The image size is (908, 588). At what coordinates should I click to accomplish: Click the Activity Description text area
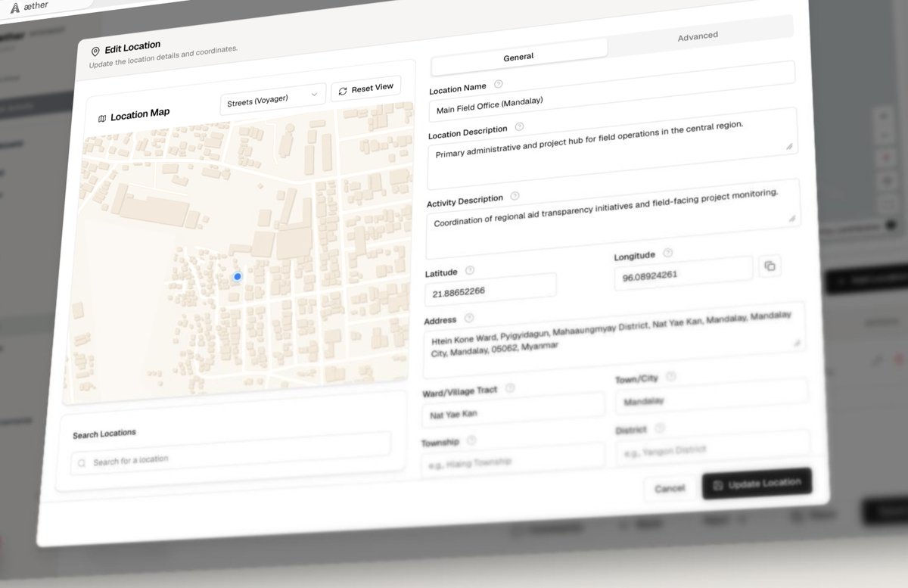coord(613,219)
